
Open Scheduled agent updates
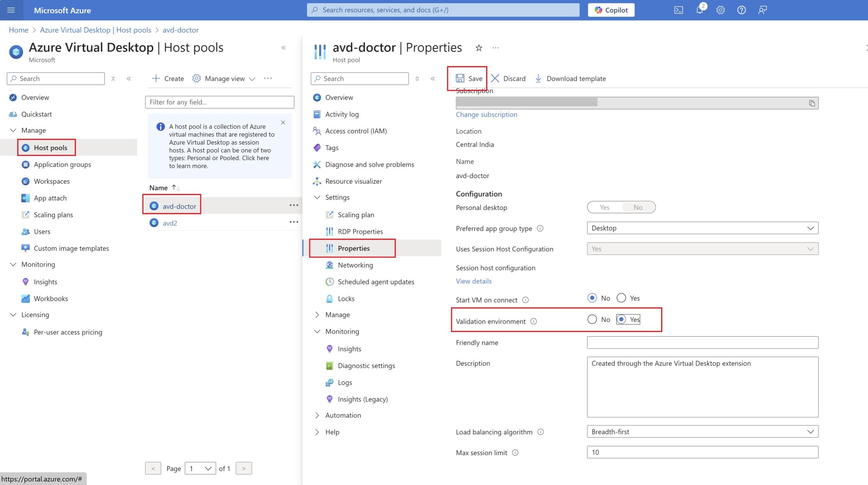pos(376,282)
